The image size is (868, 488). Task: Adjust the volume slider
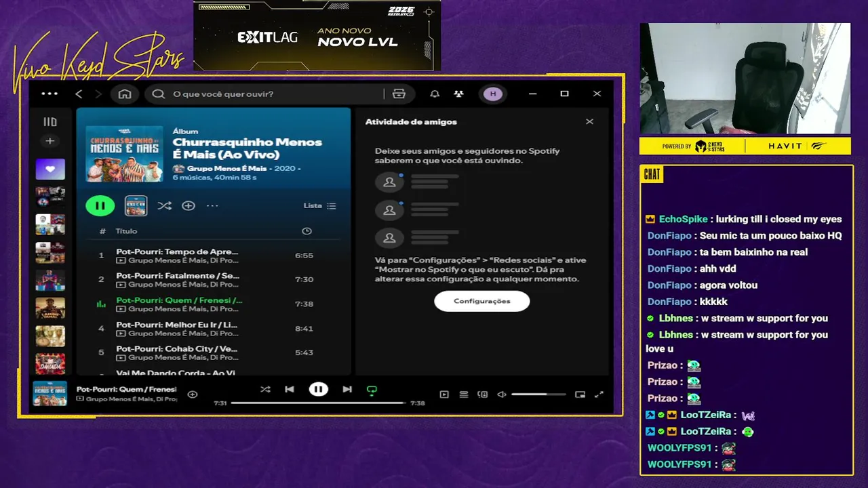click(538, 394)
